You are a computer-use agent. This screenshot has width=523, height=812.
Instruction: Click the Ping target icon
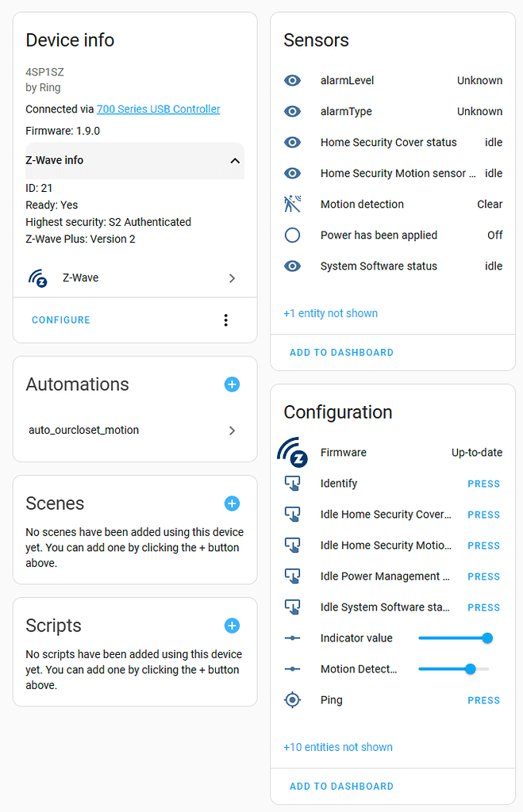[x=293, y=700]
